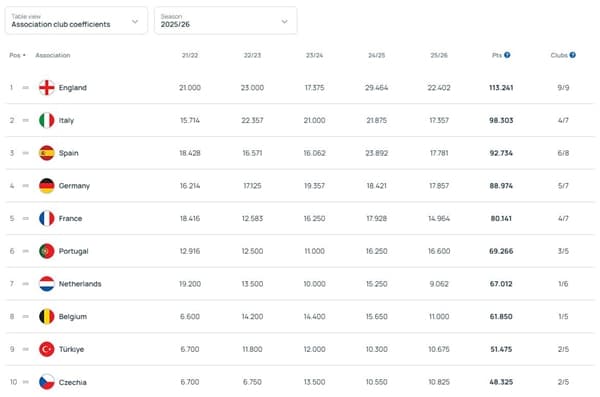
Task: Click the Clubs column header
Action: pyautogui.click(x=559, y=56)
